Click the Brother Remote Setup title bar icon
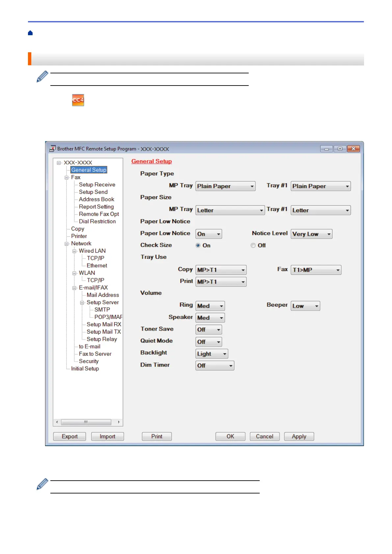The width and height of the screenshot is (392, 554). pos(52,149)
